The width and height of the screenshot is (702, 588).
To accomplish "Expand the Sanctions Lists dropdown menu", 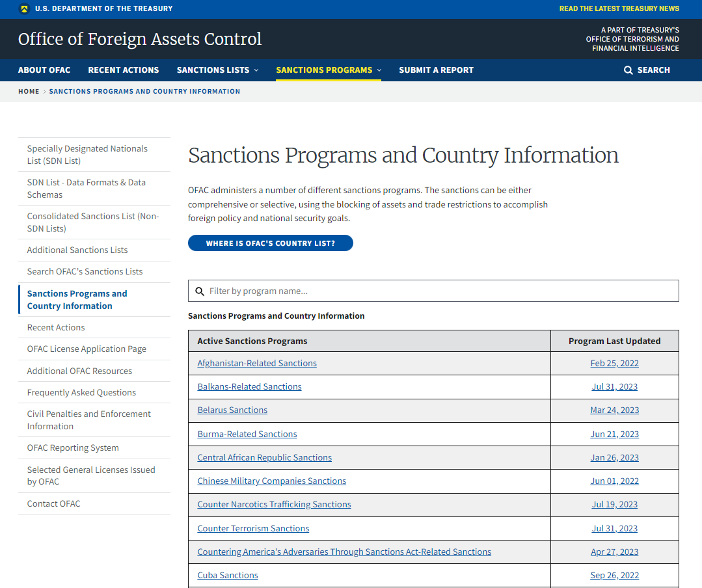I will 217,70.
